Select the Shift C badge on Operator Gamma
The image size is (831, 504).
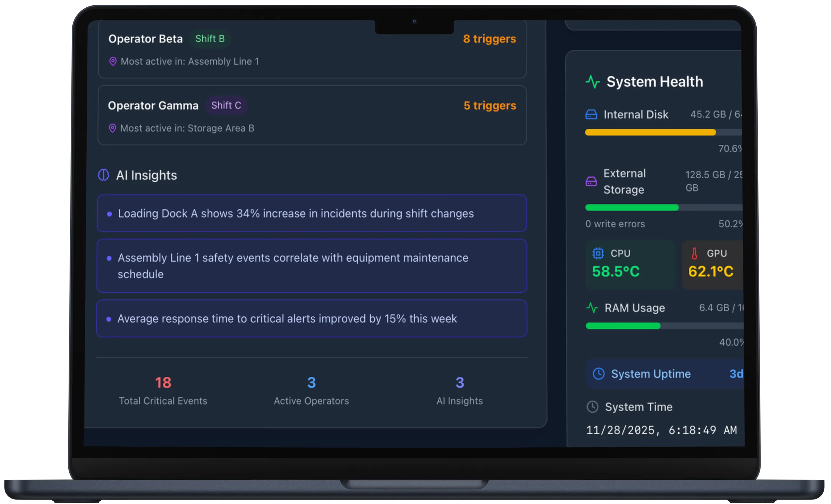[x=226, y=105]
